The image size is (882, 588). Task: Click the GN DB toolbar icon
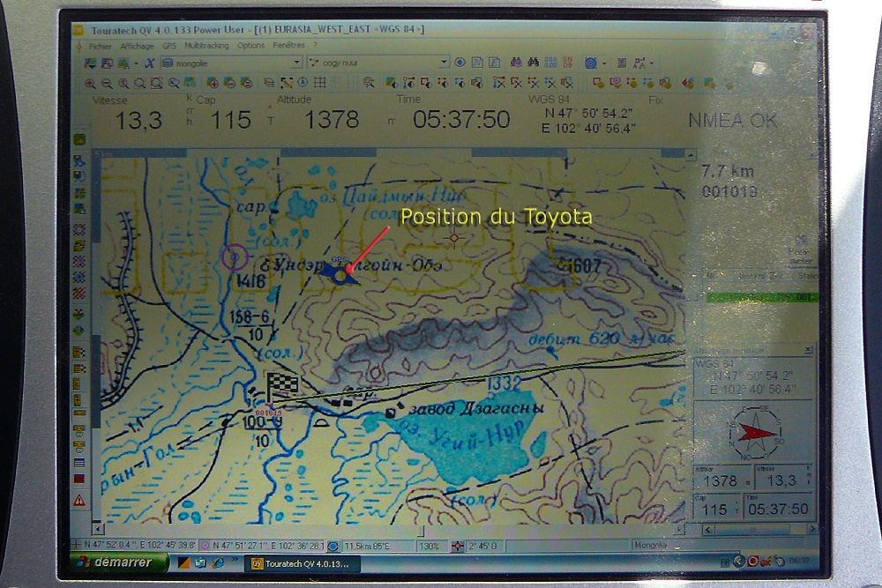pos(567,63)
